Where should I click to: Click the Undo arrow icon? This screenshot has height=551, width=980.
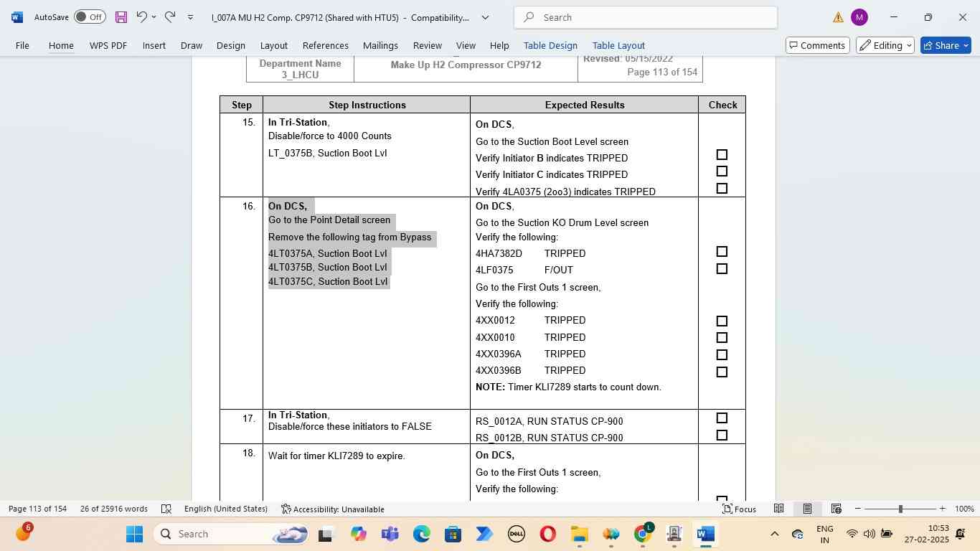click(141, 17)
